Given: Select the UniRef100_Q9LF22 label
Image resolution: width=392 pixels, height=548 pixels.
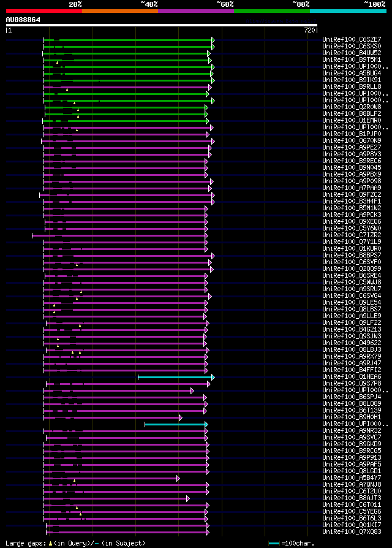Looking at the screenshot, I should (x=352, y=323).
